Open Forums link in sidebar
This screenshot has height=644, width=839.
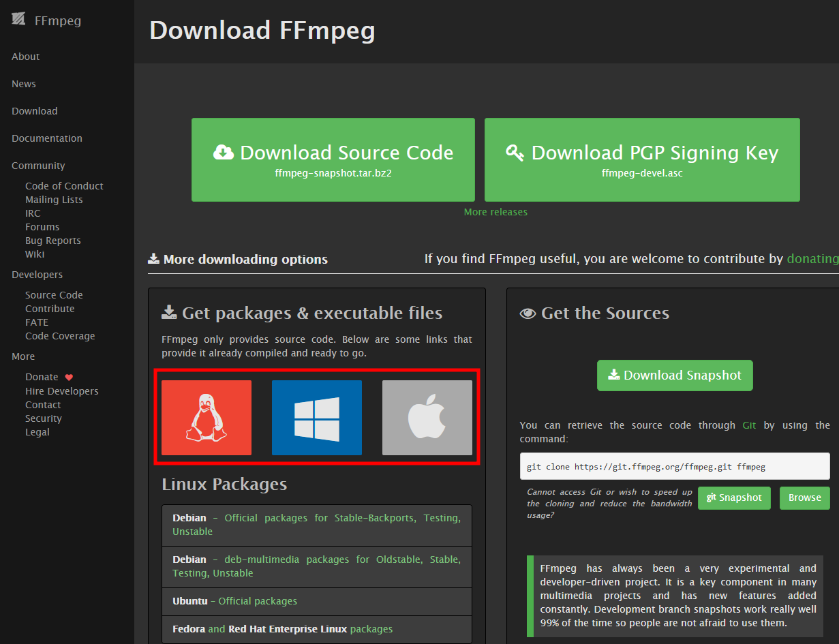[x=42, y=227]
